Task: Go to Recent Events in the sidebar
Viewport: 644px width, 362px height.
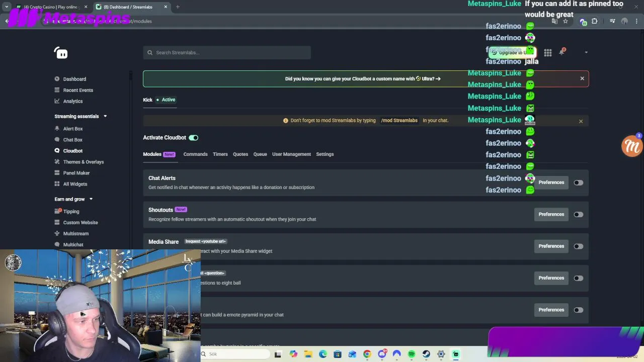Action: click(x=78, y=90)
